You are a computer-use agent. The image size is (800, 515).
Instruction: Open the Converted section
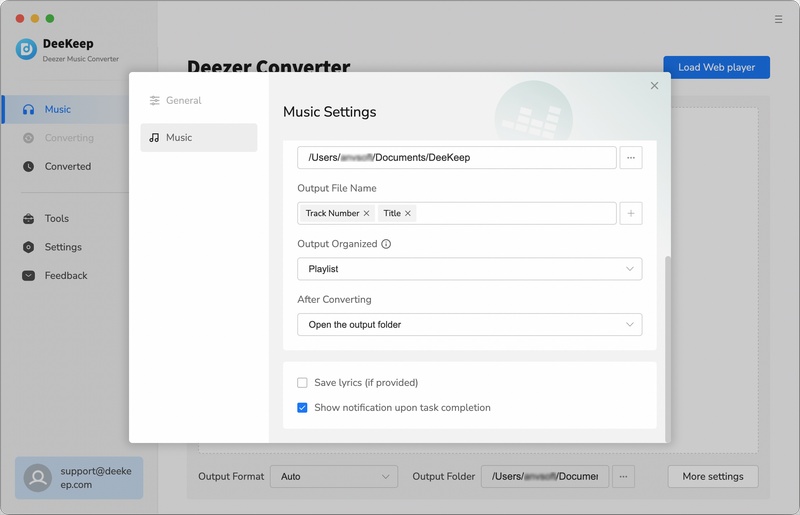(x=65, y=166)
